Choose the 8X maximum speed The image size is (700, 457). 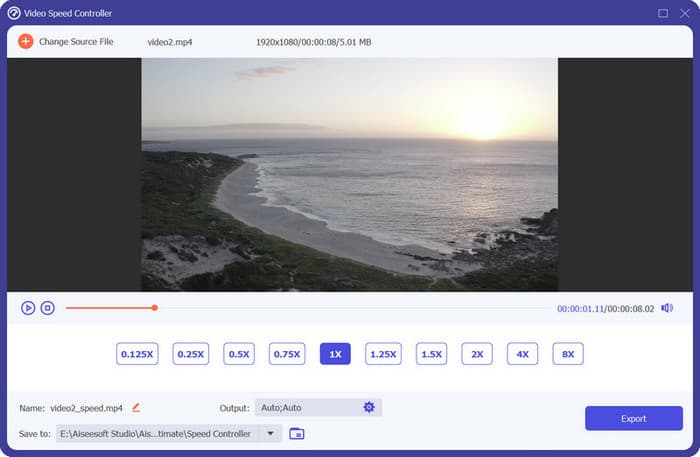coord(568,354)
